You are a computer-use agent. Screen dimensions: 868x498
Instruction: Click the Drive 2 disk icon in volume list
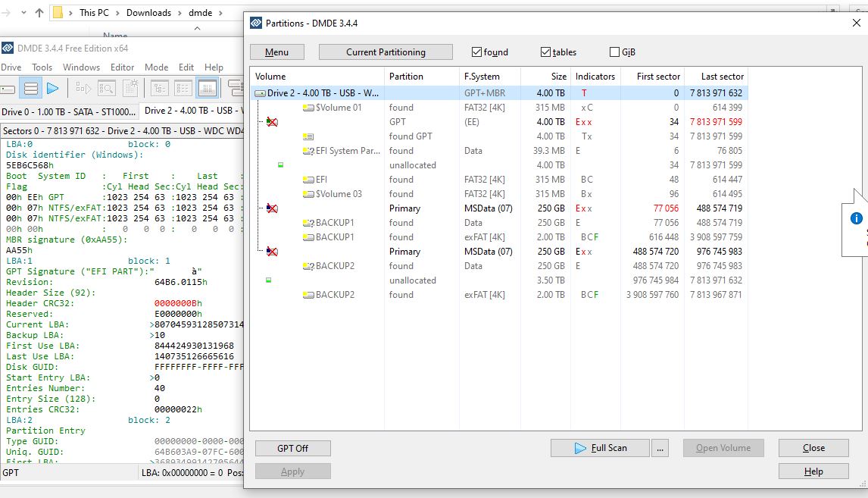point(260,93)
